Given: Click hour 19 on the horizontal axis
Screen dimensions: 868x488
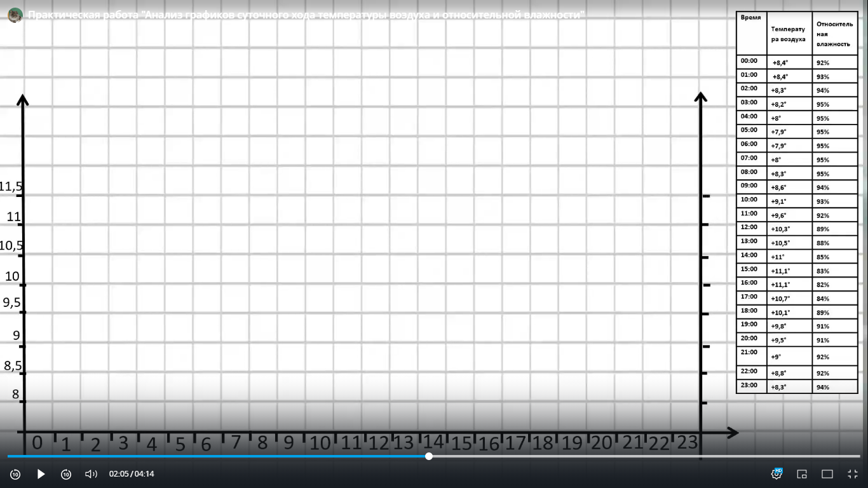Looking at the screenshot, I should point(572,442).
